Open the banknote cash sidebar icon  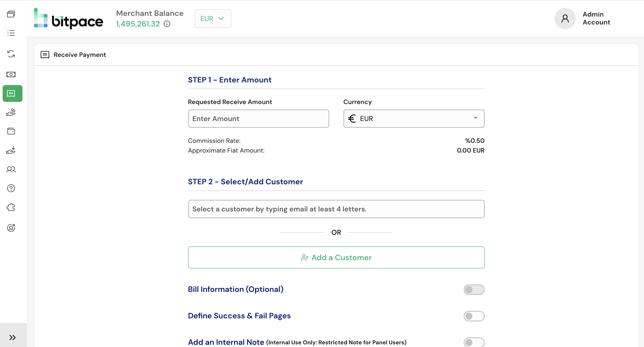[11, 74]
